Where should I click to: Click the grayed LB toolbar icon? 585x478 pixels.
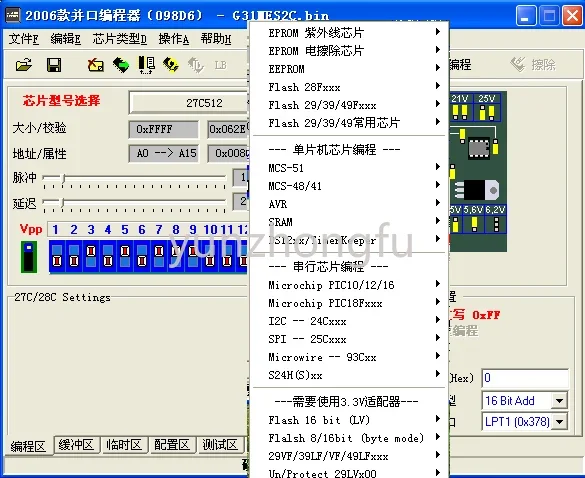[220, 65]
